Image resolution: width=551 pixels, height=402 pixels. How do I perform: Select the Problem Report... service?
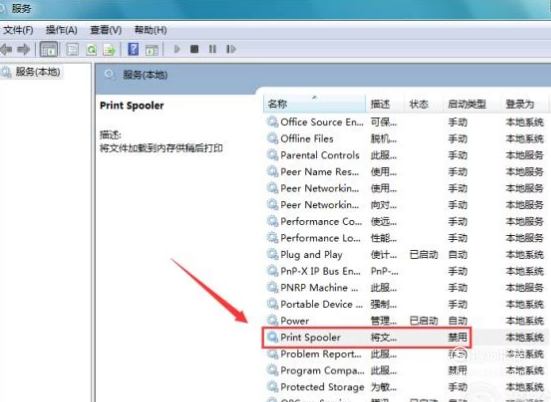tap(406, 354)
